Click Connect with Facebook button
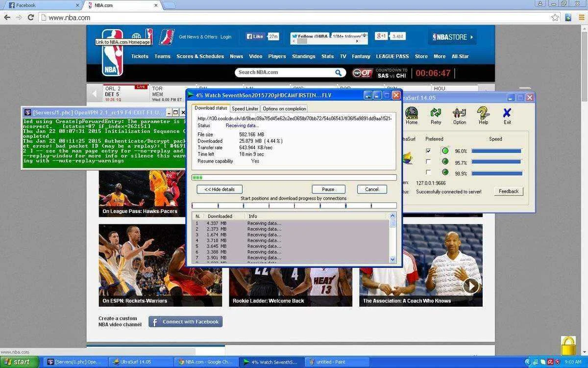The height and width of the screenshot is (368, 588). 185,322
